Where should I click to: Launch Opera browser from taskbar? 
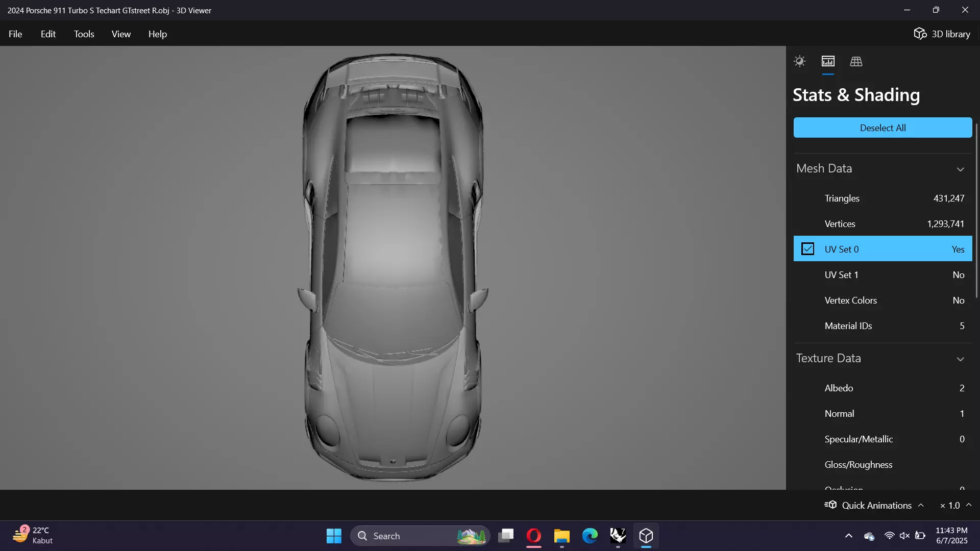tap(534, 536)
